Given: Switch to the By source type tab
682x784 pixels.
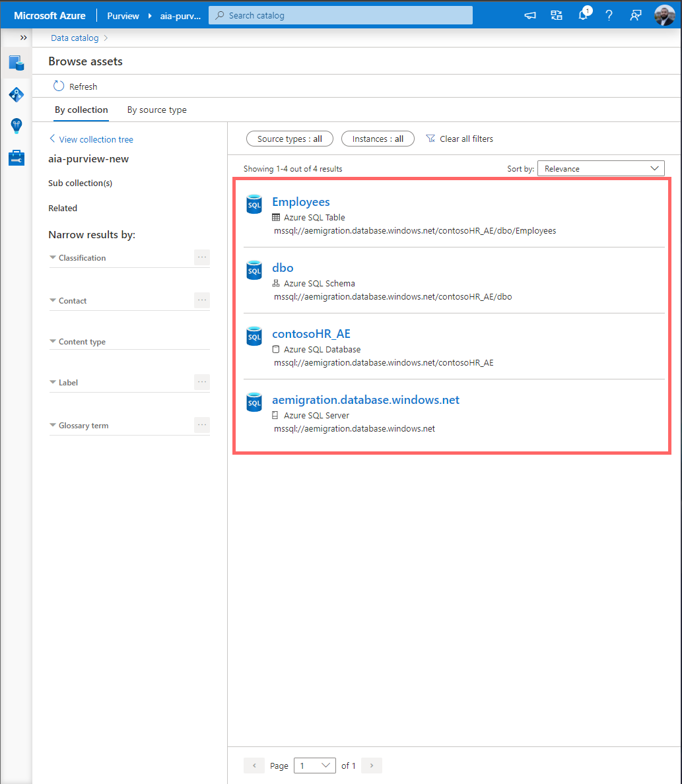Looking at the screenshot, I should [x=156, y=110].
